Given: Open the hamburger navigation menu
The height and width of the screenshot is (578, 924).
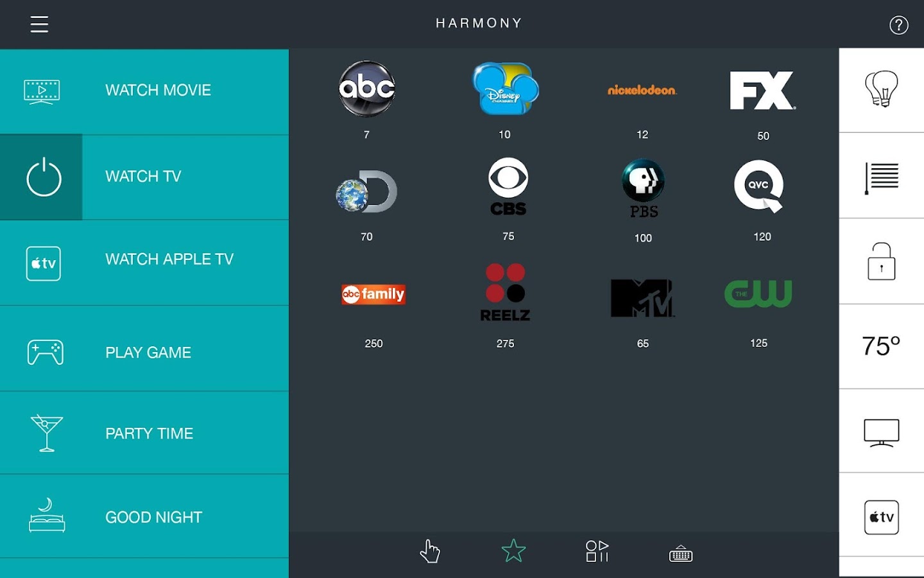Looking at the screenshot, I should [40, 24].
